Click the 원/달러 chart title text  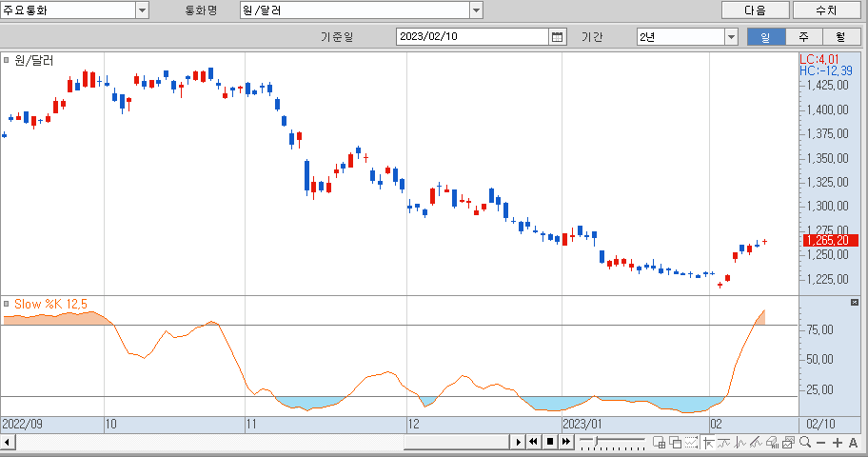[33, 60]
